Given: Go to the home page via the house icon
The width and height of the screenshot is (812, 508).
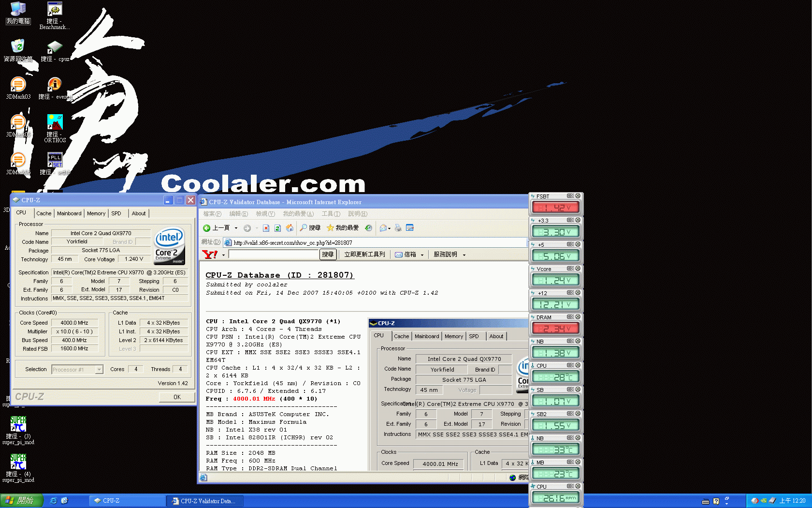Looking at the screenshot, I should (290, 228).
